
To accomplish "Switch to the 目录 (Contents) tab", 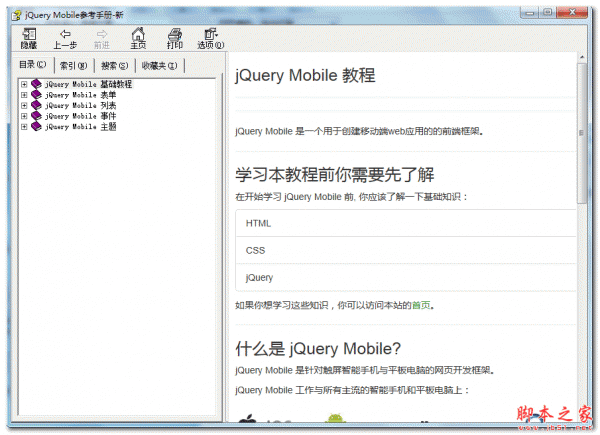I will coord(33,65).
